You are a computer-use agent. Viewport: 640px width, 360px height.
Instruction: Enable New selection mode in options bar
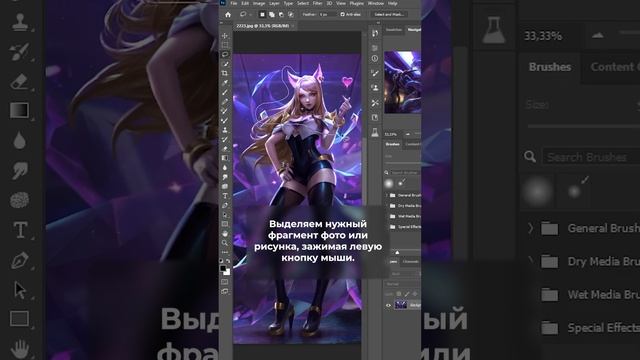pyautogui.click(x=262, y=14)
